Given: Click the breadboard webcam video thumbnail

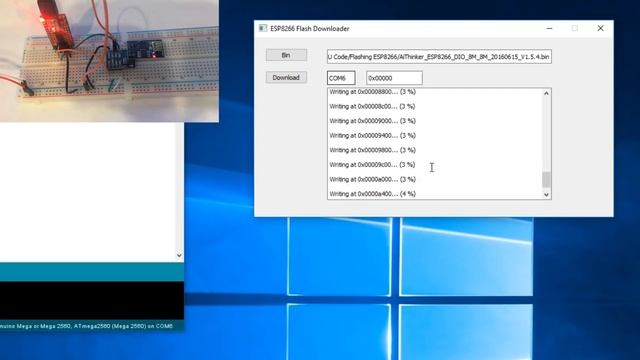Looking at the screenshot, I should coord(109,61).
